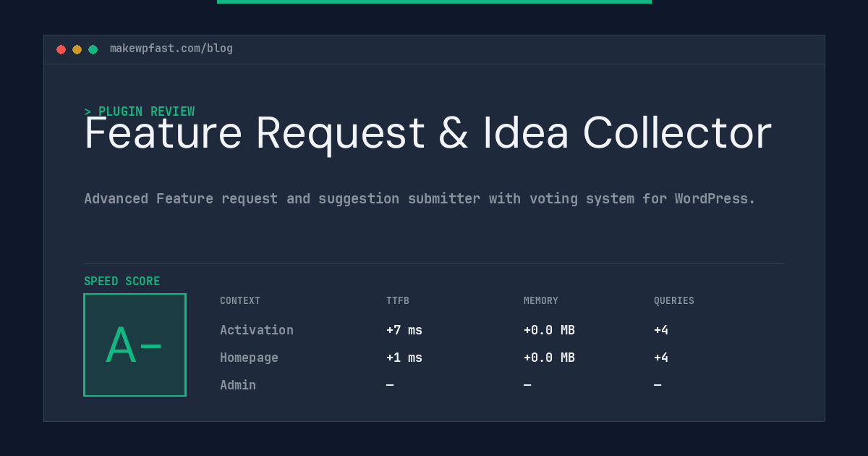Click the Activation row '+4' queries value
The image size is (868, 456).
click(x=661, y=330)
